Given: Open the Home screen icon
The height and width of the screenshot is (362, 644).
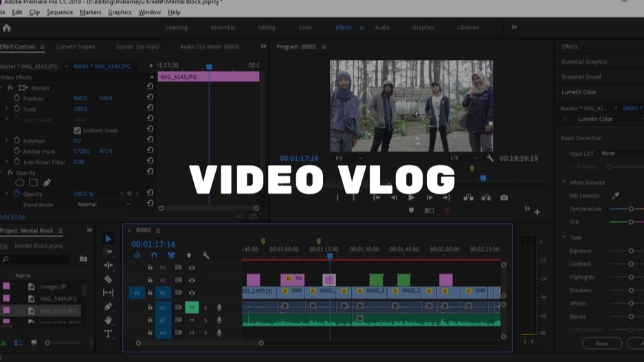Looking at the screenshot, I should [7, 28].
